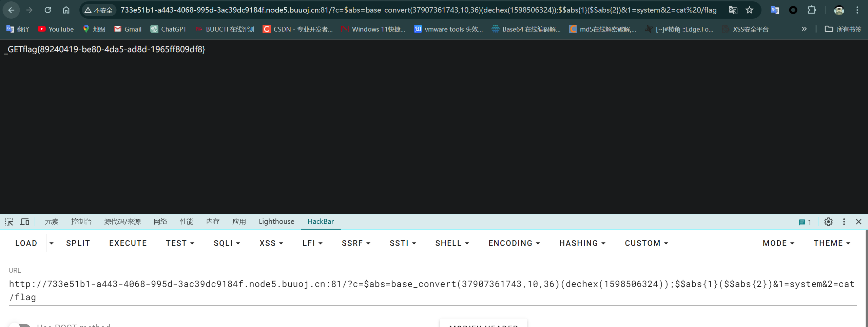The width and height of the screenshot is (868, 327).
Task: Click the HackBar EXECUTE button
Action: pyautogui.click(x=128, y=243)
